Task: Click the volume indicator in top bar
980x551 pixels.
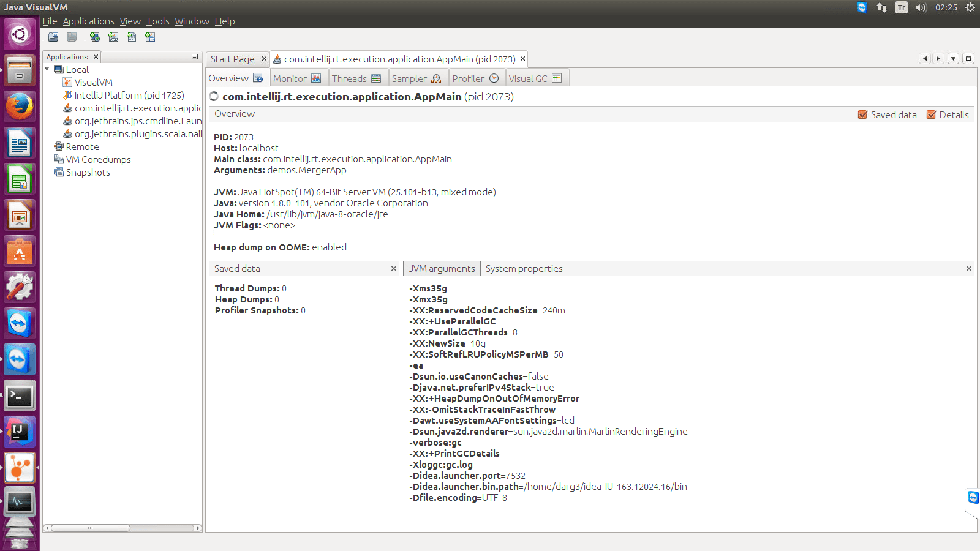Action: pyautogui.click(x=921, y=7)
